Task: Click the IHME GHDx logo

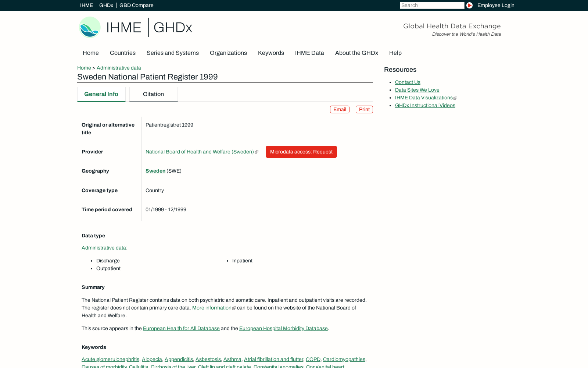Action: coord(136,27)
